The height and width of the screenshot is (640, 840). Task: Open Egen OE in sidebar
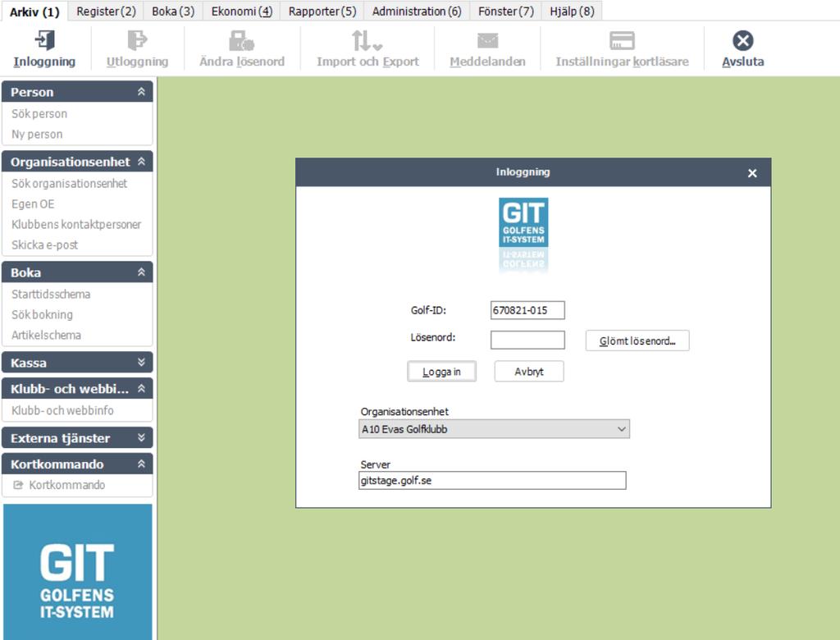pyautogui.click(x=33, y=203)
